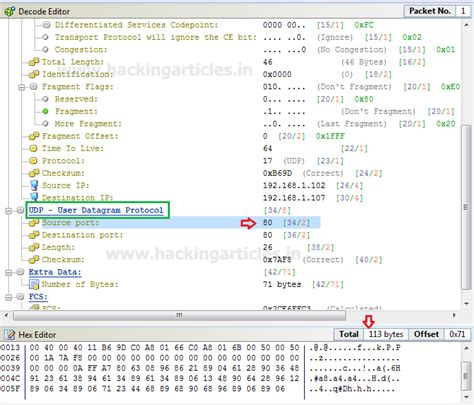Select the Extra Data header link
Viewport: 474px width, 405px height.
click(x=55, y=272)
